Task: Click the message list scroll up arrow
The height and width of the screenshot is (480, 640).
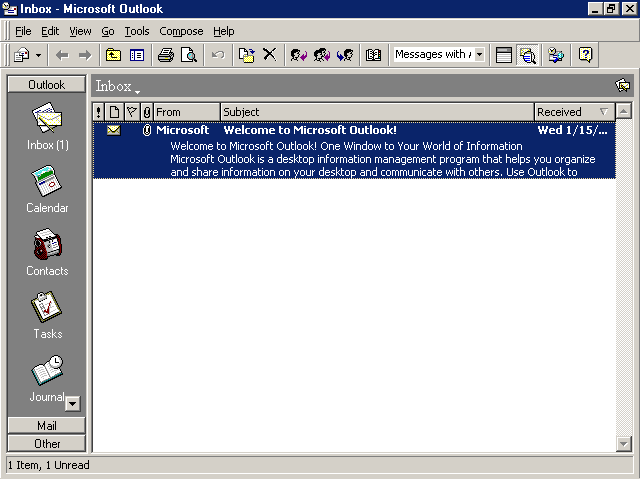Action: pyautogui.click(x=624, y=111)
